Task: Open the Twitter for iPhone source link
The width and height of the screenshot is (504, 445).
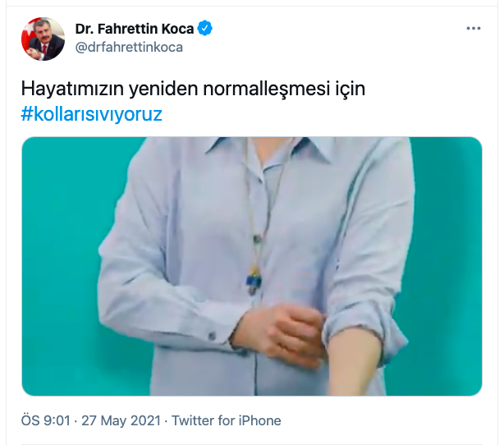Action: (227, 420)
